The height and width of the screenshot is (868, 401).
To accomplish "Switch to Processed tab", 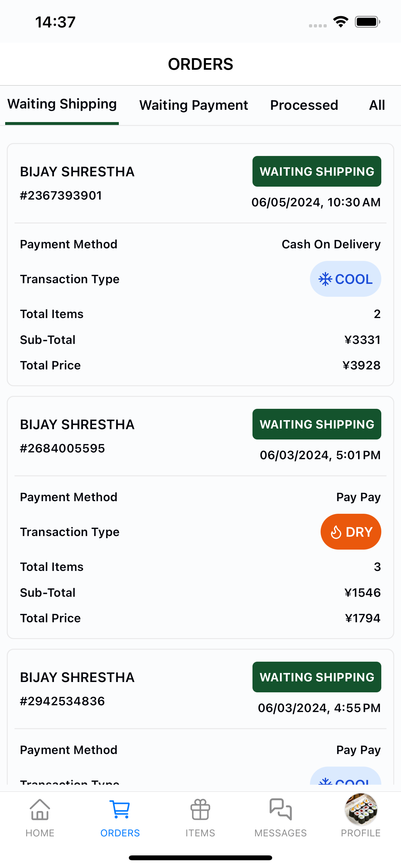I will pos(304,105).
